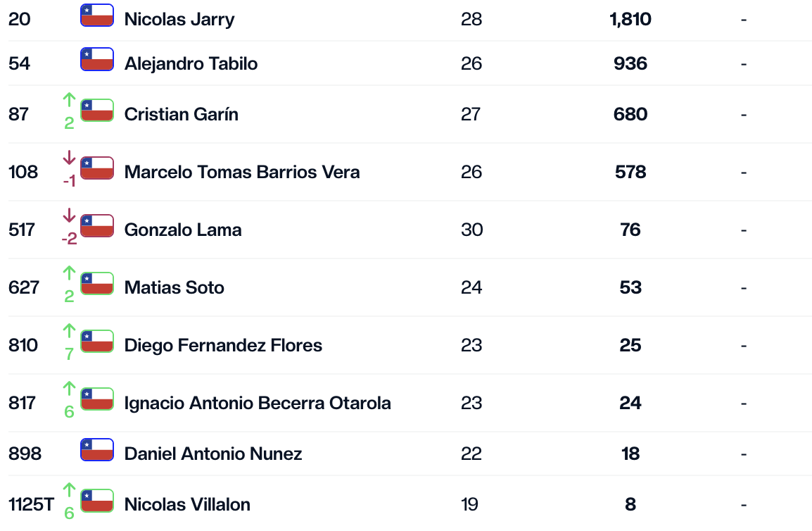Image resolution: width=812 pixels, height=531 pixels.
Task: Click flag icon beside Daniel Antonio Nunez
Action: tap(97, 449)
